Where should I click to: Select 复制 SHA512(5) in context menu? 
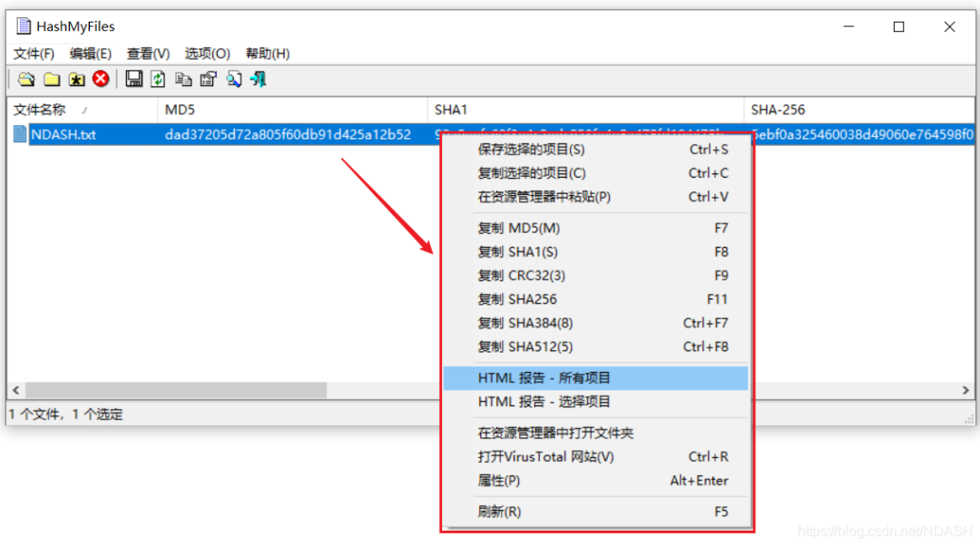point(595,347)
